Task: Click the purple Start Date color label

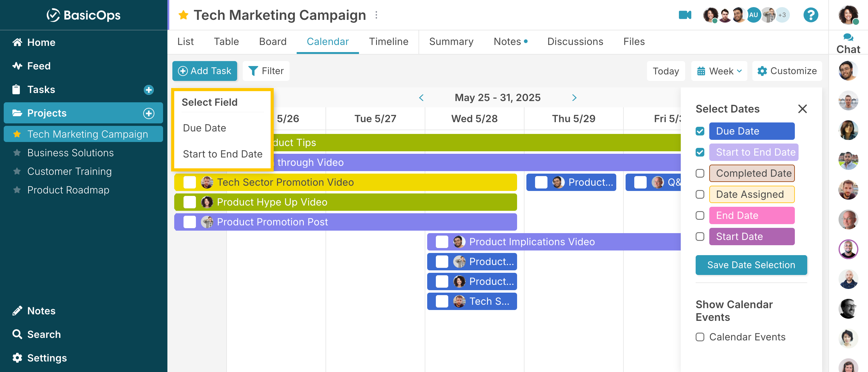Action: click(751, 237)
